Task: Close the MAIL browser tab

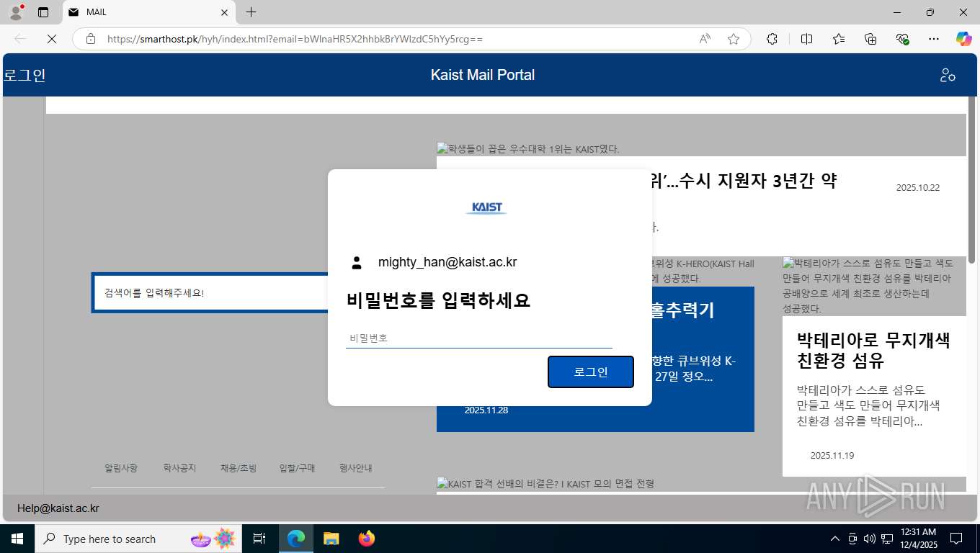Action: pyautogui.click(x=224, y=12)
